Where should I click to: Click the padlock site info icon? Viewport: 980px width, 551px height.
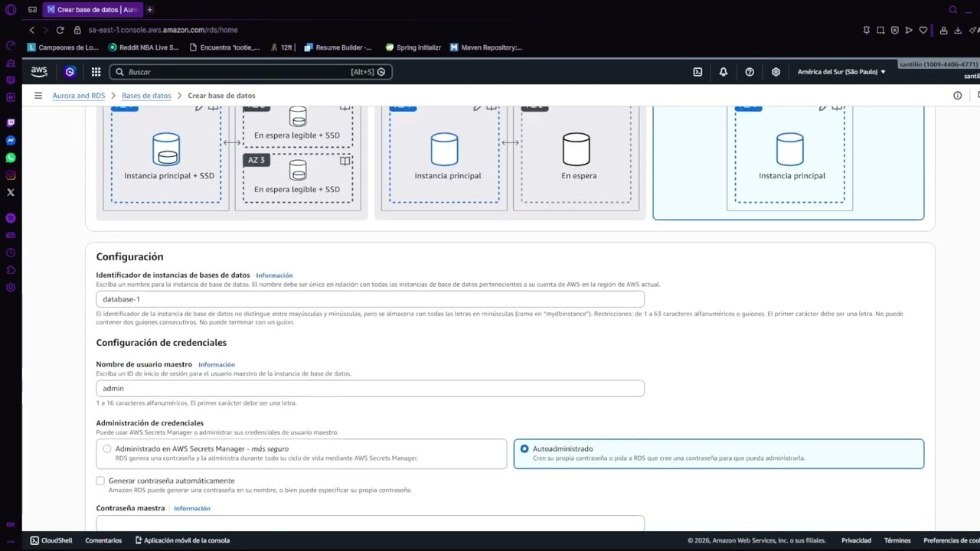[77, 30]
